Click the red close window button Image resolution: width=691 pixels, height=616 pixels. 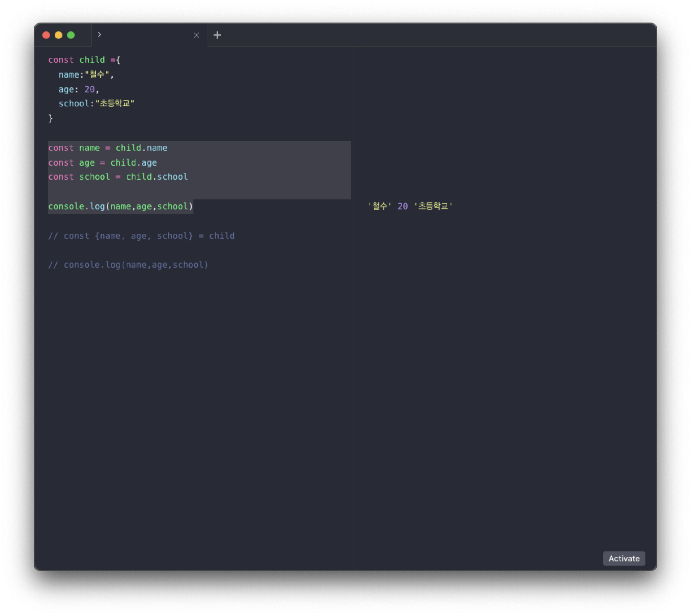pos(46,35)
